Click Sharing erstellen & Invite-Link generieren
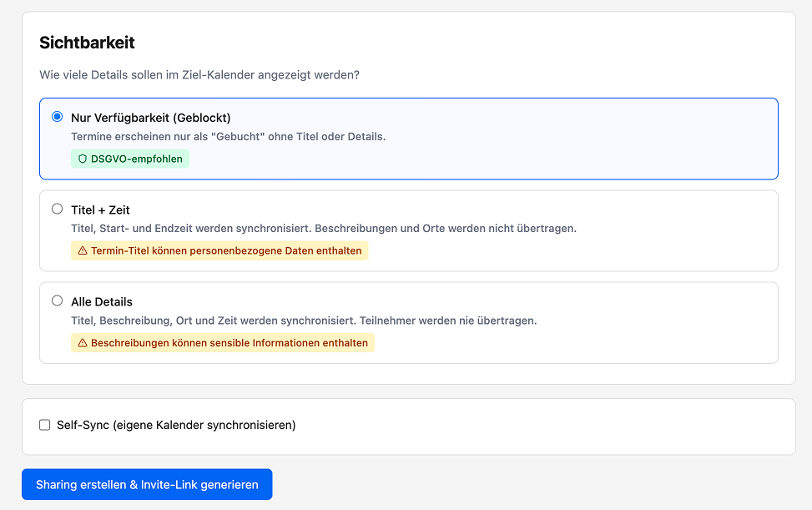812x510 pixels. click(x=147, y=484)
